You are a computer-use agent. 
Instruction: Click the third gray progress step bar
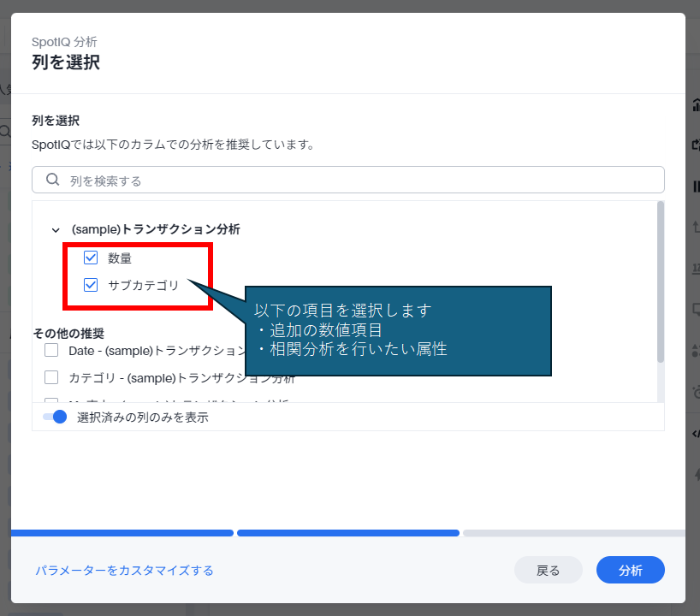coord(573,533)
